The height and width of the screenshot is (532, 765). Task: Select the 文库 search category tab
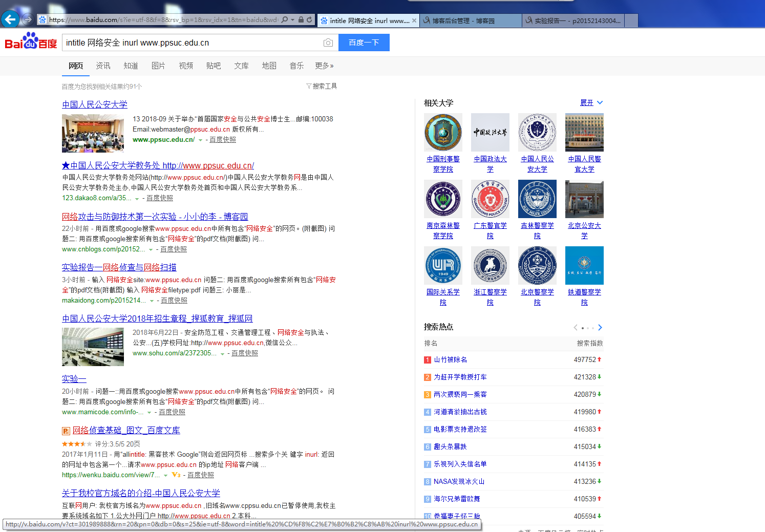pyautogui.click(x=241, y=66)
